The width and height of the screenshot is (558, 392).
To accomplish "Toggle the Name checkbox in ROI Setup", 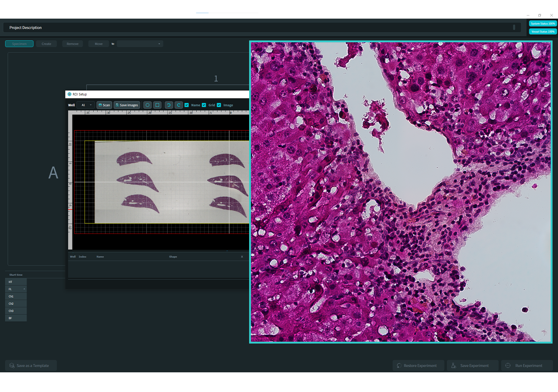I will click(186, 105).
